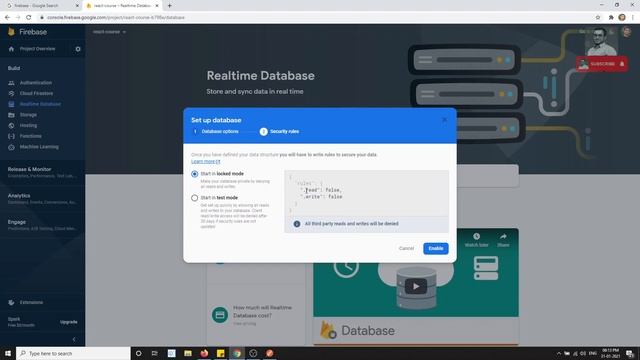640x360 pixels.
Task: Open Machine Learning in the sidebar
Action: (x=39, y=147)
